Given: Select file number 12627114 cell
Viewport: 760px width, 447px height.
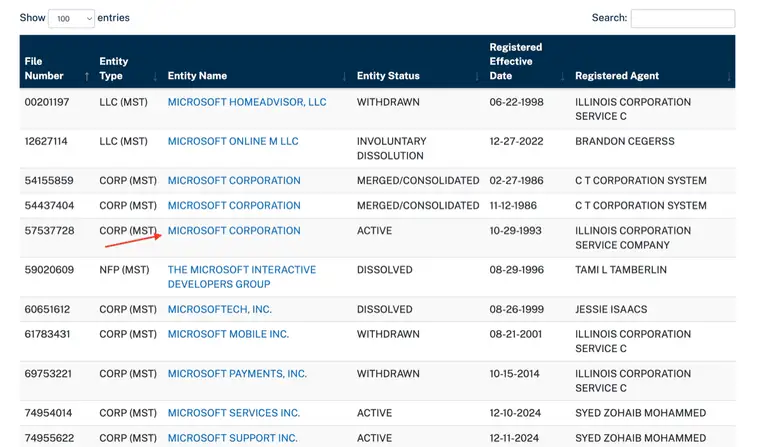Looking at the screenshot, I should click(46, 142).
